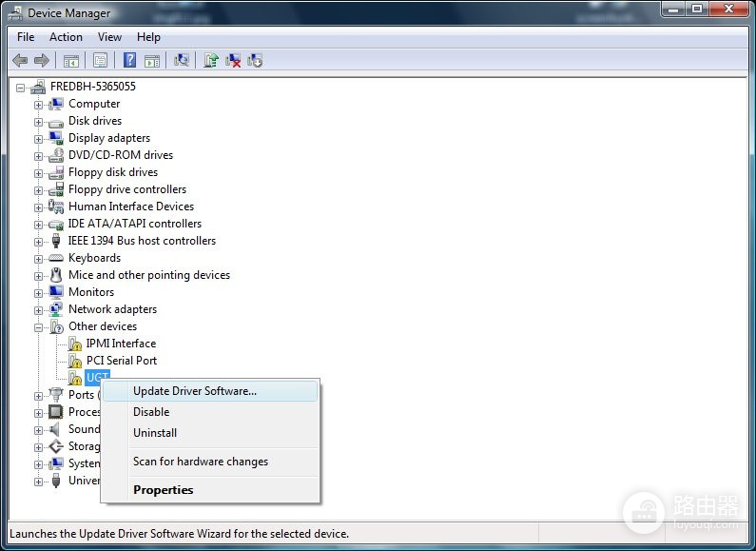Choose Uninstall in the context menu
This screenshot has height=551, width=756.
point(211,433)
